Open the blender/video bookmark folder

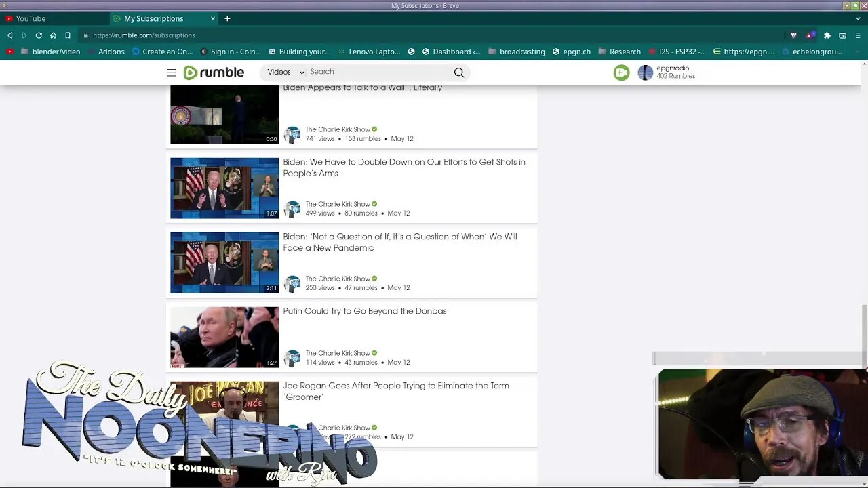point(50,52)
